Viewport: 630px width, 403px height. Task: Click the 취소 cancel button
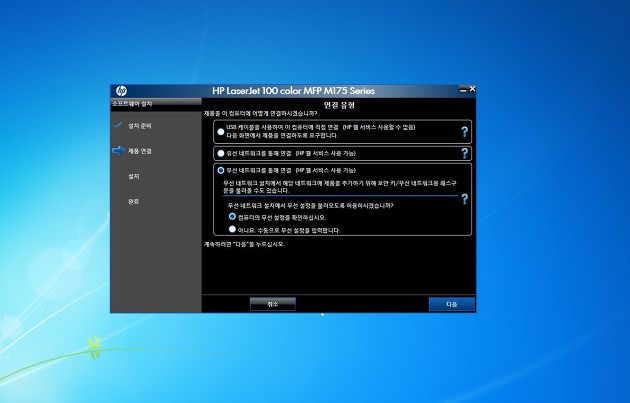pos(273,304)
